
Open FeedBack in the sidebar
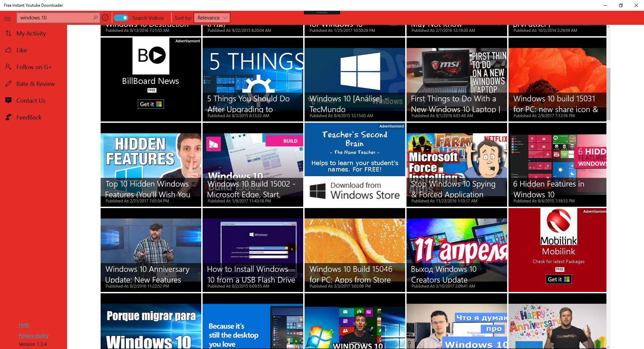click(34, 117)
